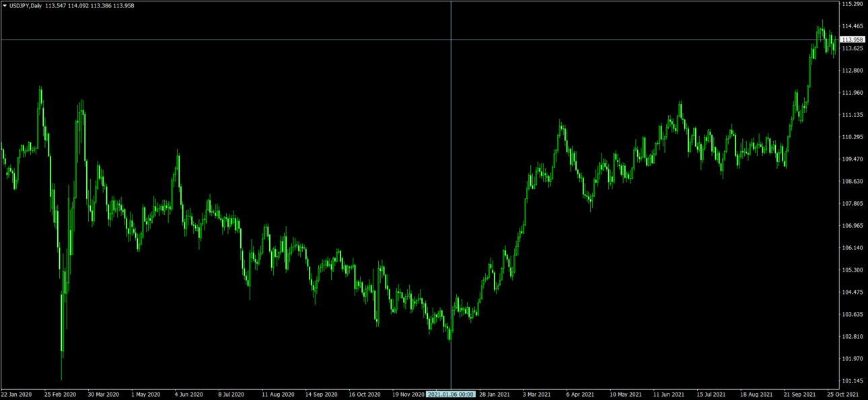Click 15 Jul 2021 on time axis
The width and height of the screenshot is (868, 400).
pyautogui.click(x=711, y=395)
